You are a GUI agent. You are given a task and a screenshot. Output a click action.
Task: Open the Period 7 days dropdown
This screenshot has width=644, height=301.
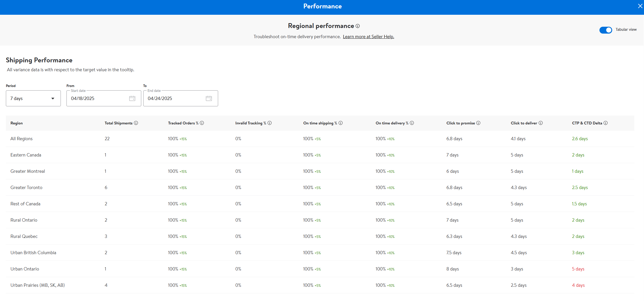click(33, 98)
